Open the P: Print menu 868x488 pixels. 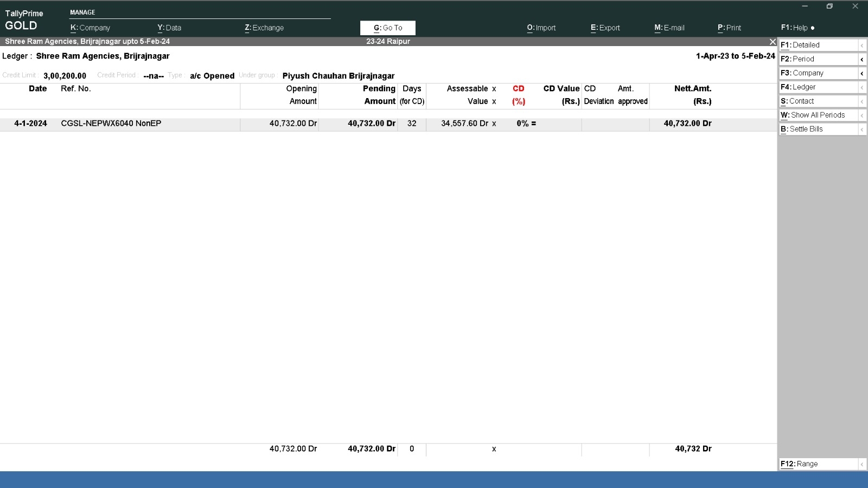coord(729,28)
